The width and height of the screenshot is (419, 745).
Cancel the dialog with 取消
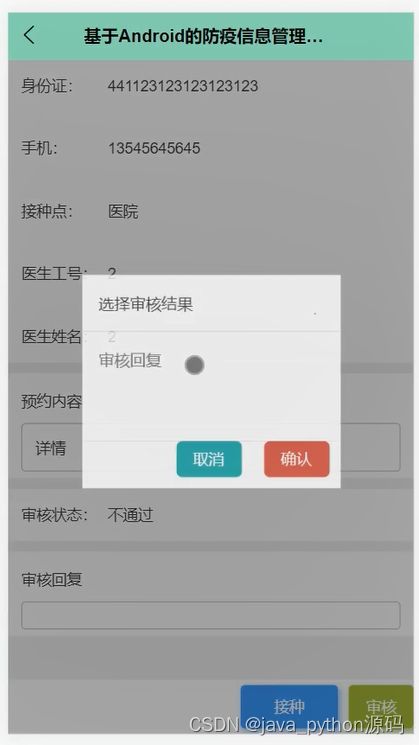(209, 459)
